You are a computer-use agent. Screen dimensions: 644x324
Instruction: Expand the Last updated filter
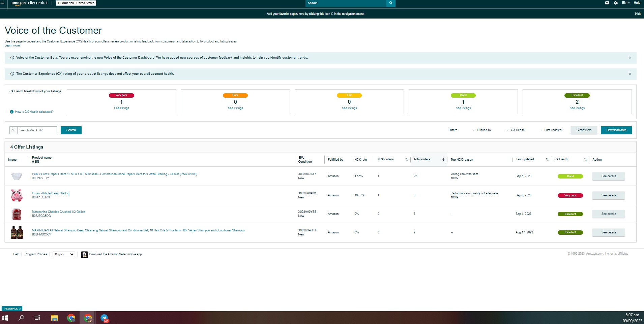click(x=551, y=130)
